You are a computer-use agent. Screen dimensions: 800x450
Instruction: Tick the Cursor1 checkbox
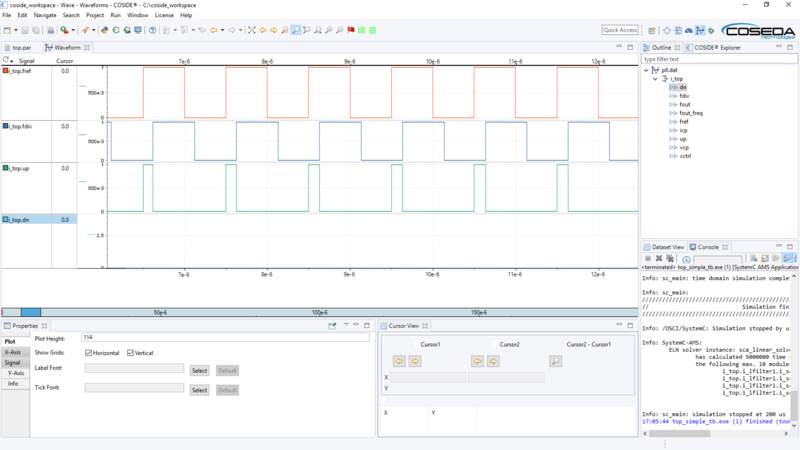pyautogui.click(x=416, y=344)
